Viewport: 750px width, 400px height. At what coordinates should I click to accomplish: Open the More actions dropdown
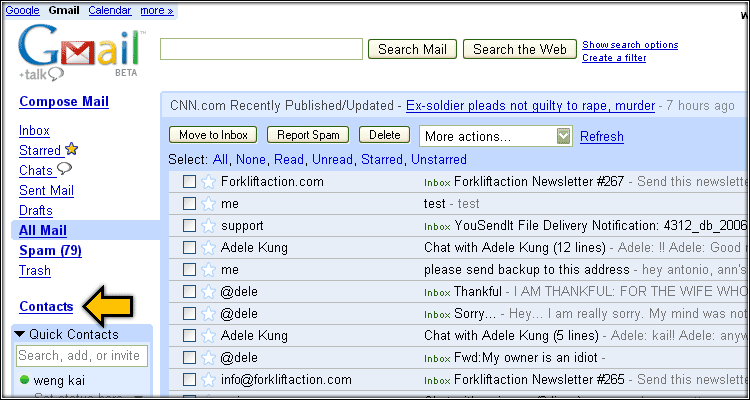click(496, 136)
